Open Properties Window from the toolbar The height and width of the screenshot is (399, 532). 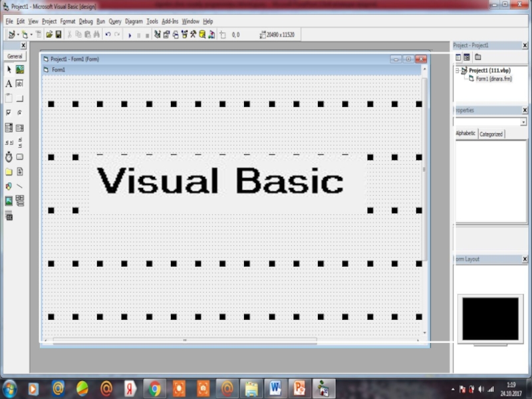point(166,35)
